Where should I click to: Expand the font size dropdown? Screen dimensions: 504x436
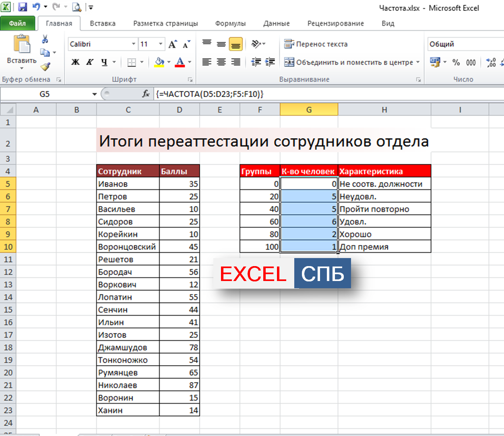(161, 44)
